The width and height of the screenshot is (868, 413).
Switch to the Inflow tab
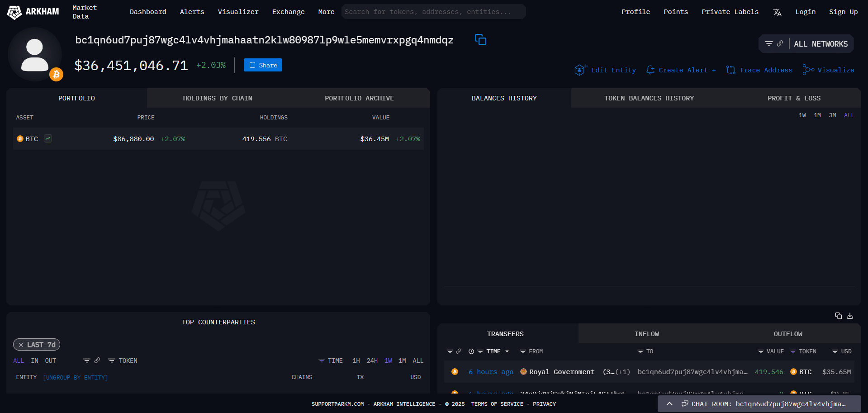click(x=647, y=334)
